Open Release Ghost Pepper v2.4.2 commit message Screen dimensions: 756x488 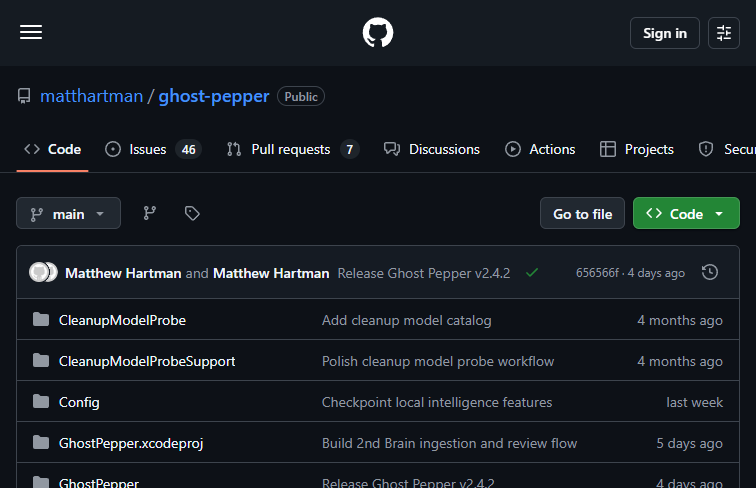[423, 273]
